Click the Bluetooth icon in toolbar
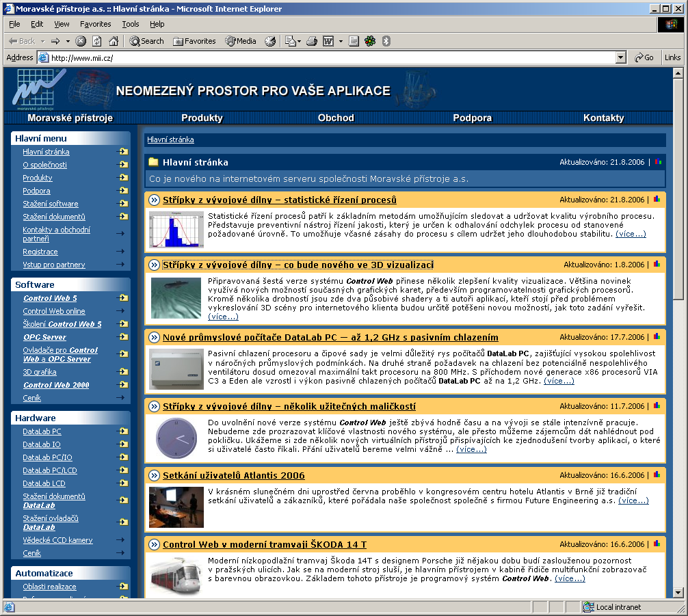The height and width of the screenshot is (616, 688). click(386, 41)
